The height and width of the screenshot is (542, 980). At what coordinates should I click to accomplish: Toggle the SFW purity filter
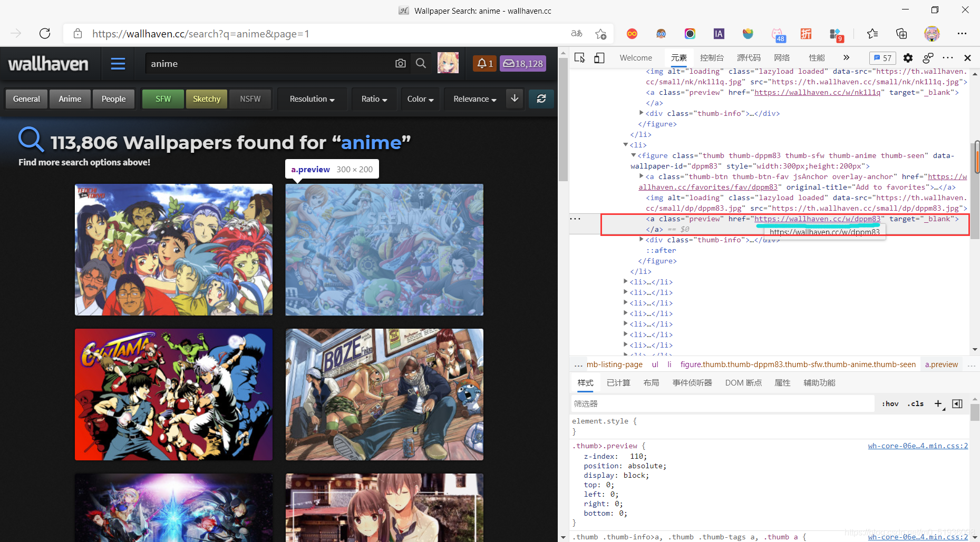(163, 99)
